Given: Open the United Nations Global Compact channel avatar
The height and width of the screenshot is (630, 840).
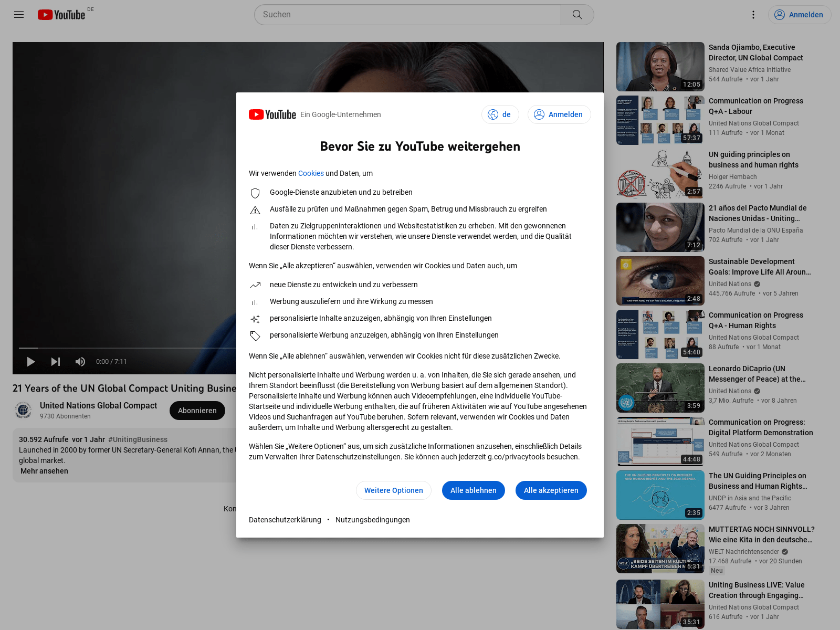Looking at the screenshot, I should (23, 410).
